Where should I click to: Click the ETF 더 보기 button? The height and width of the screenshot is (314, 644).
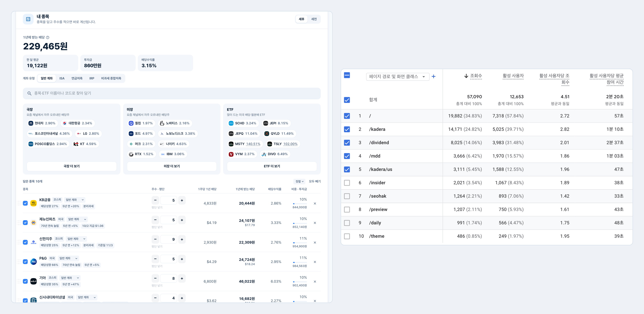(272, 166)
